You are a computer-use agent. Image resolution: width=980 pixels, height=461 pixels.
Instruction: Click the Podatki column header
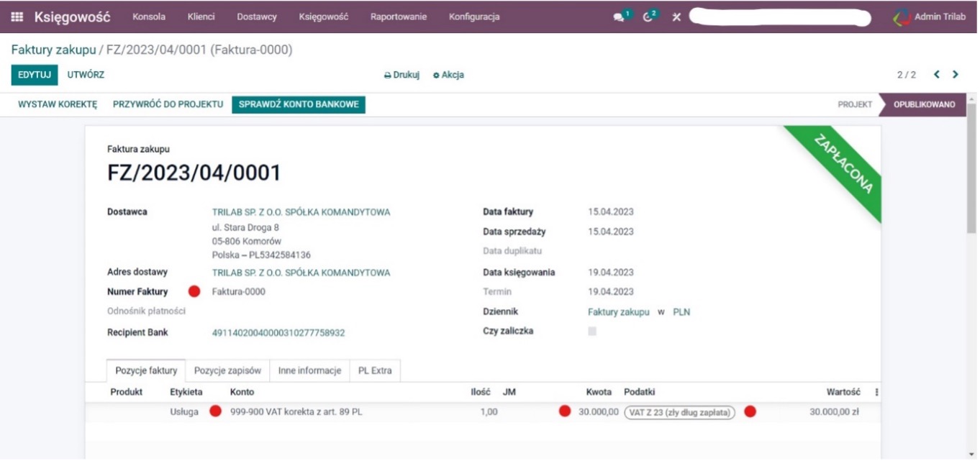click(639, 392)
